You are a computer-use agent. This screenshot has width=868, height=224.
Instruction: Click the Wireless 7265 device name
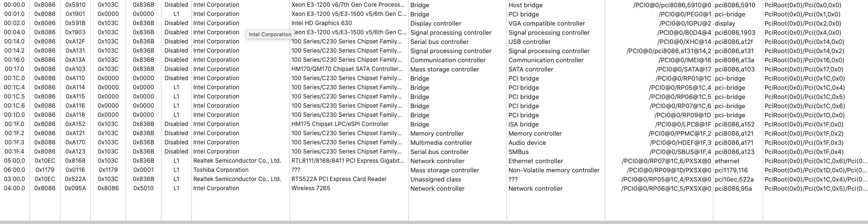coord(311,188)
